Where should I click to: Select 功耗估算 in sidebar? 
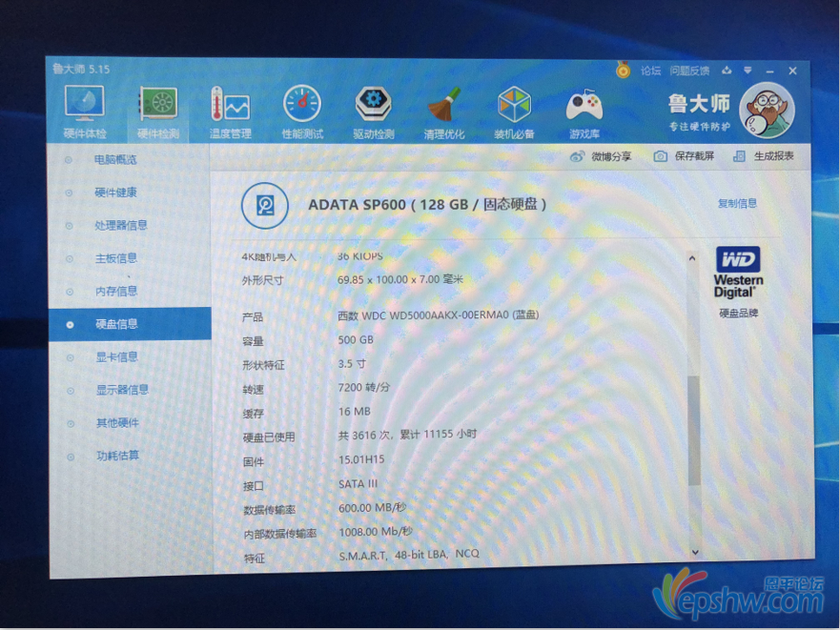(117, 456)
